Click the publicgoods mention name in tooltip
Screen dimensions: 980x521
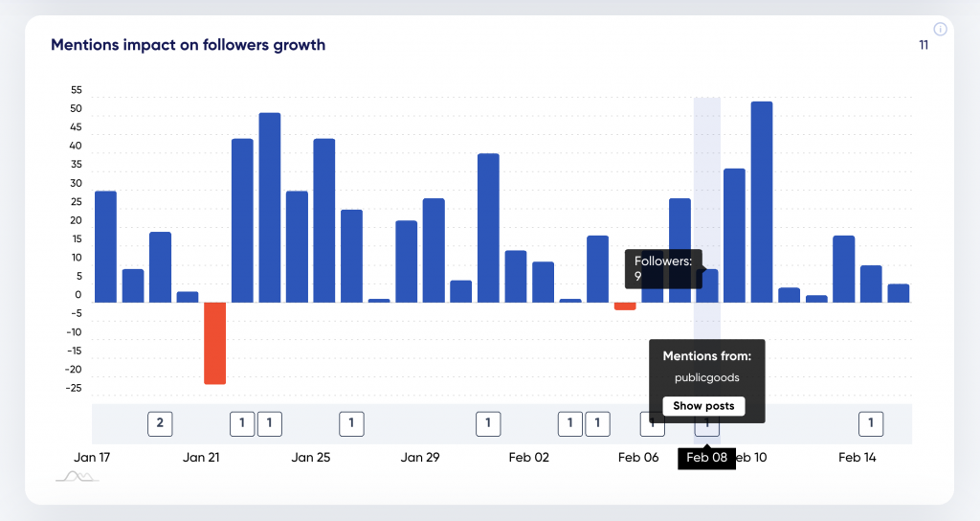point(707,377)
